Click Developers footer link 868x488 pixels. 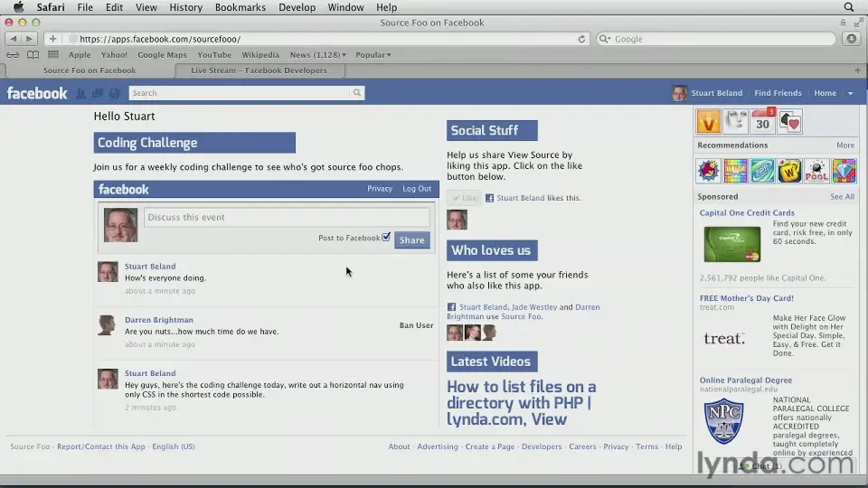[542, 446]
